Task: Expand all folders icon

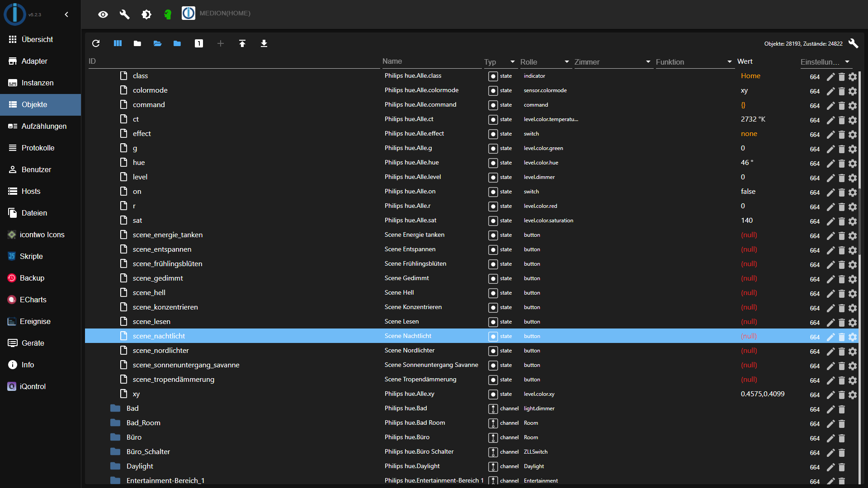Action: [x=157, y=43]
